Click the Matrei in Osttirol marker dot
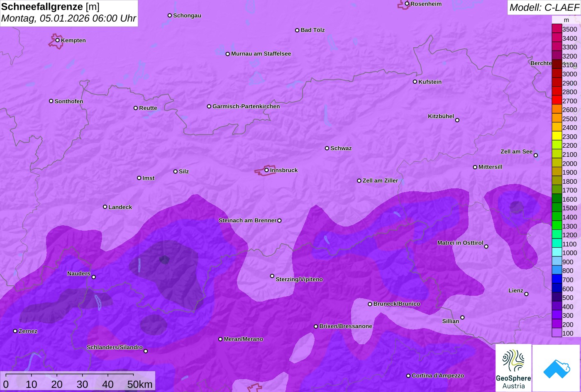 tap(486, 246)
